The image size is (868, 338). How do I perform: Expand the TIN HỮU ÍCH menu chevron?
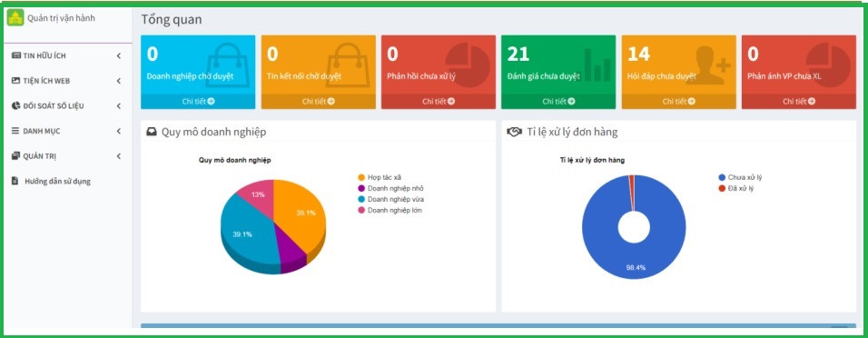(x=118, y=56)
